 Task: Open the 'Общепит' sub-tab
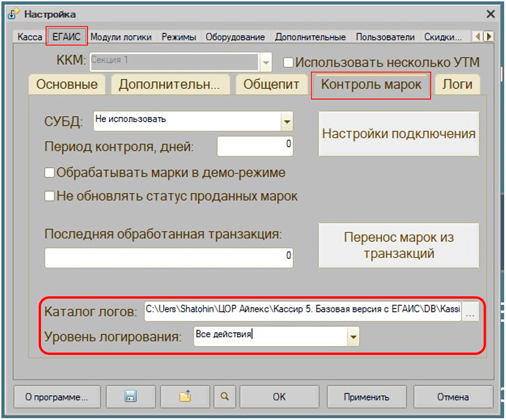271,84
